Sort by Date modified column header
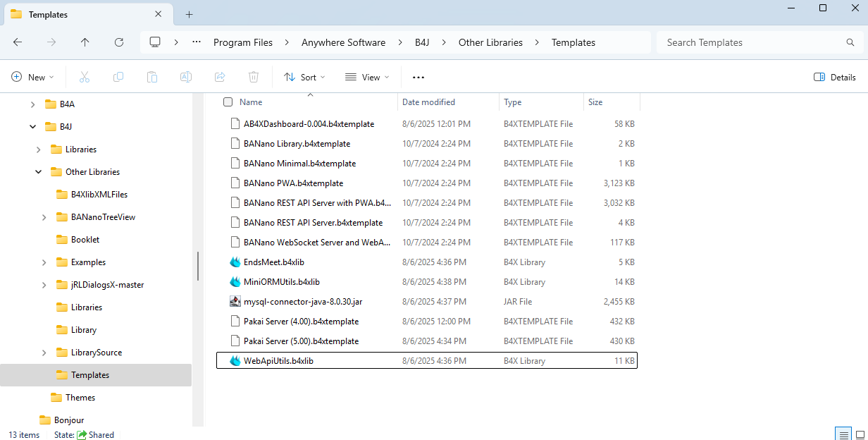This screenshot has width=868, height=440. [428, 102]
